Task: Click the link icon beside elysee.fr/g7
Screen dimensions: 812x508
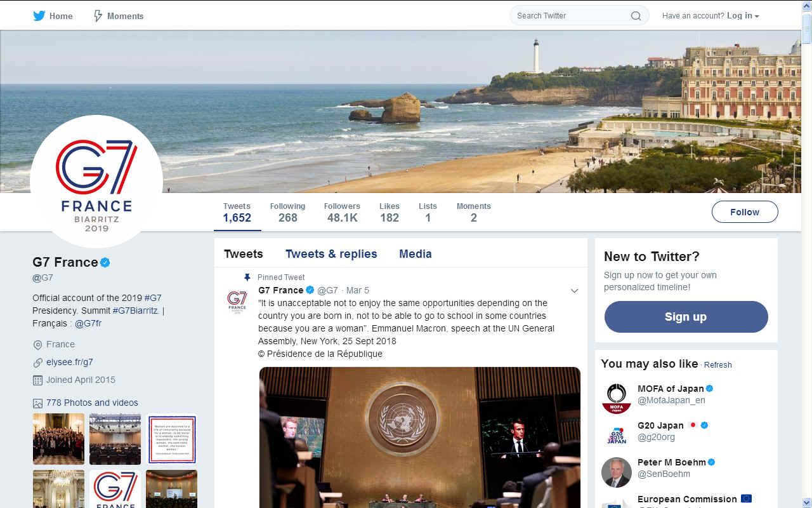Action: pos(37,363)
